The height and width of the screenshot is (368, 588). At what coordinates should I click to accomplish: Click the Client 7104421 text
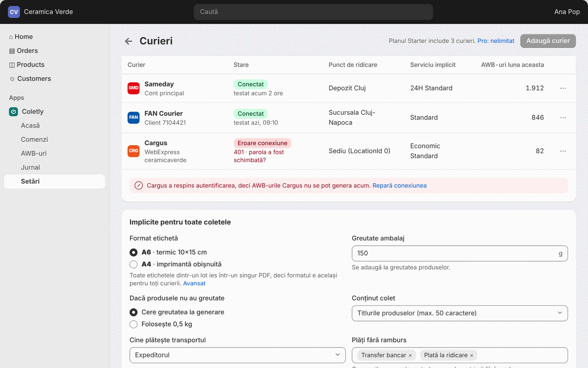165,123
